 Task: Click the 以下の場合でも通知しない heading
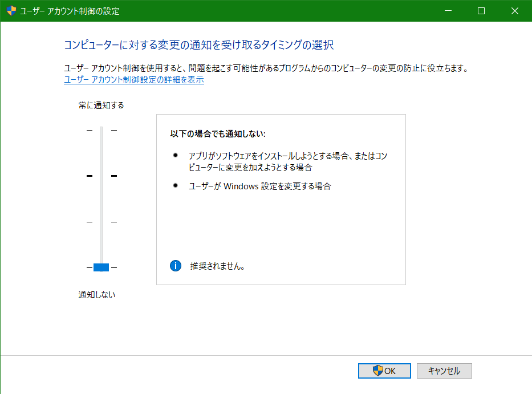click(218, 133)
